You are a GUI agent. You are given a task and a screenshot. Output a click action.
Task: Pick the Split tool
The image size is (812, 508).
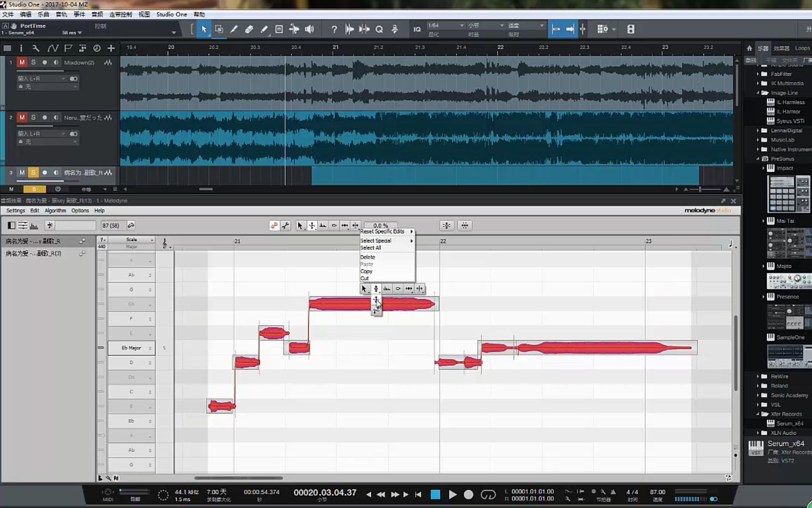tap(234, 29)
